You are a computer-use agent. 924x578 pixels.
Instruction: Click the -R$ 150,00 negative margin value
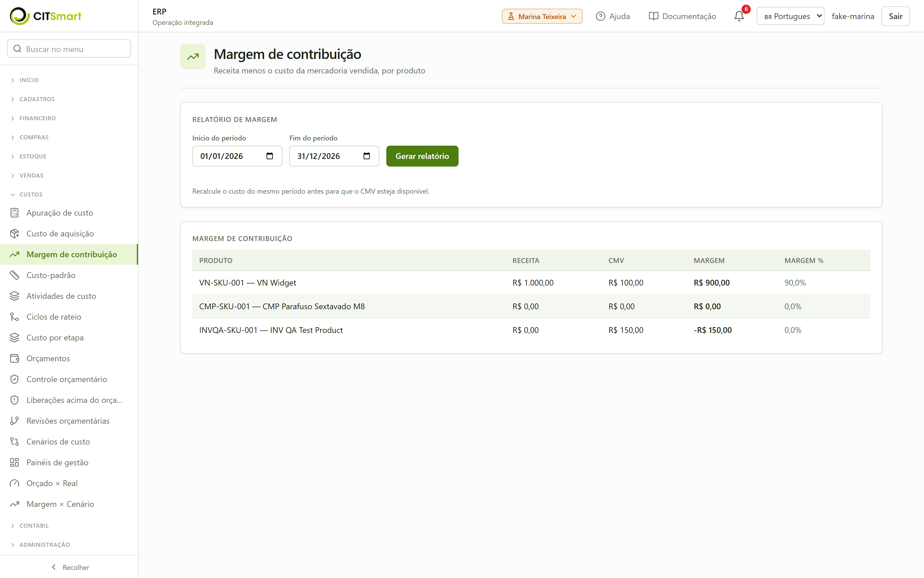pyautogui.click(x=712, y=330)
